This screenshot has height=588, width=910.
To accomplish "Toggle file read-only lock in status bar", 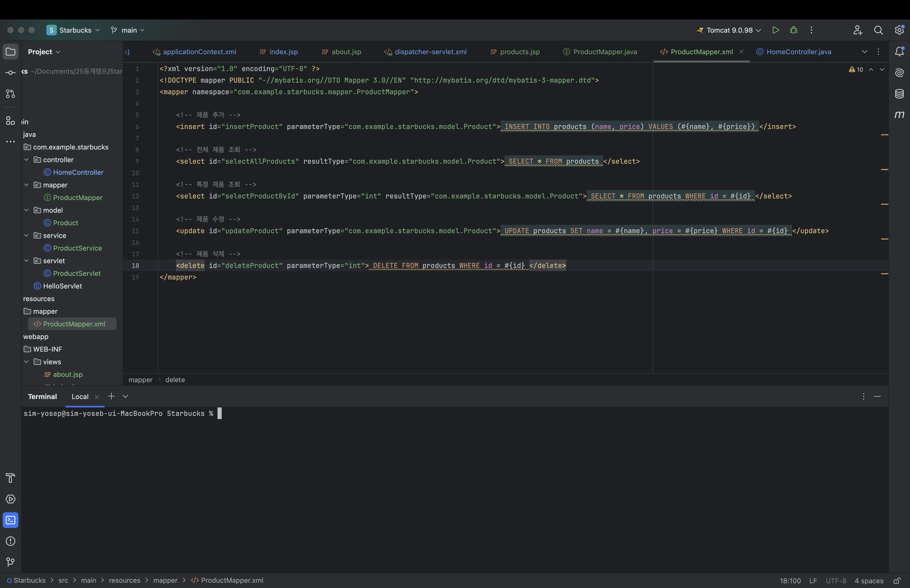I will (897, 581).
